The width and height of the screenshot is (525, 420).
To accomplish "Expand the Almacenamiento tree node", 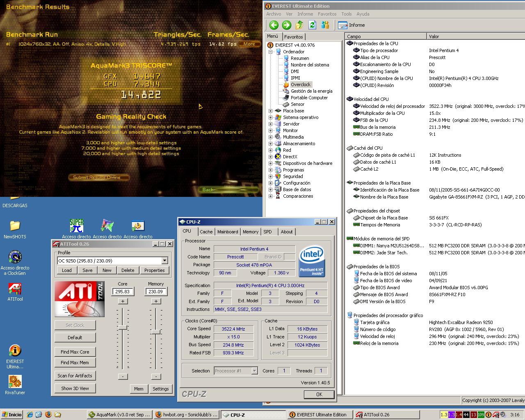I will click(270, 144).
